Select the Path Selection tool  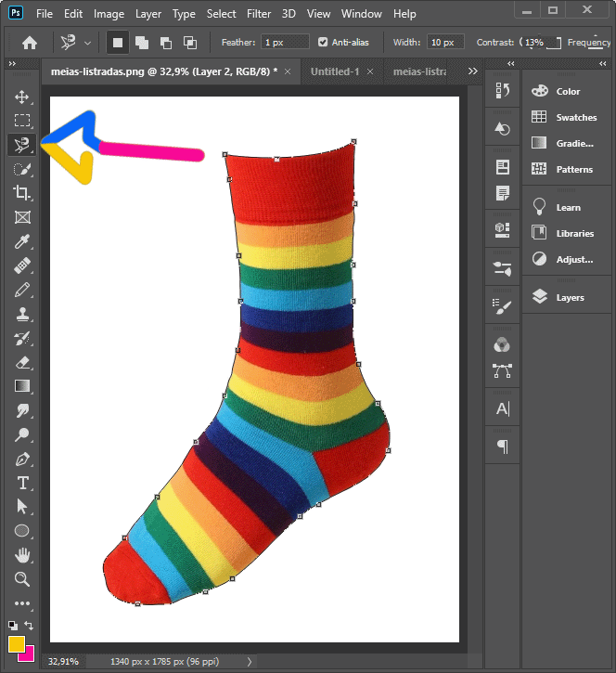[x=22, y=507]
